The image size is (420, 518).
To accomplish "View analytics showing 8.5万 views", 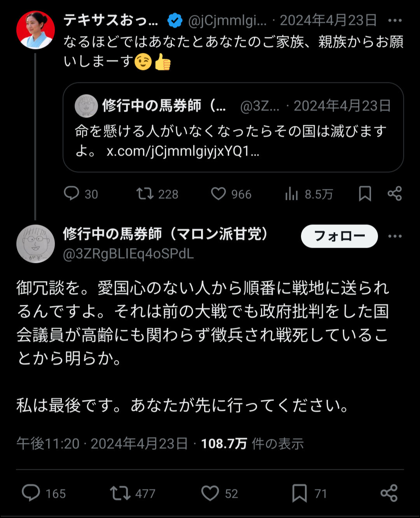I will [291, 194].
